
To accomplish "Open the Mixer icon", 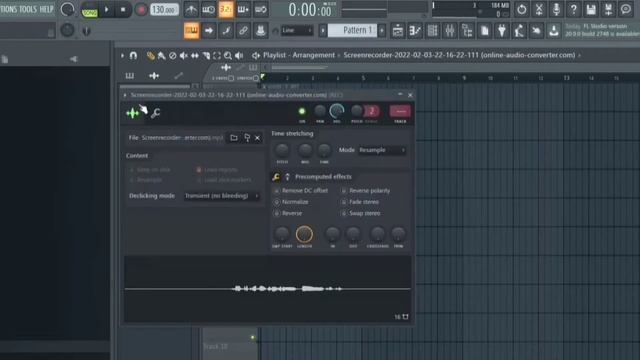I will 450,31.
